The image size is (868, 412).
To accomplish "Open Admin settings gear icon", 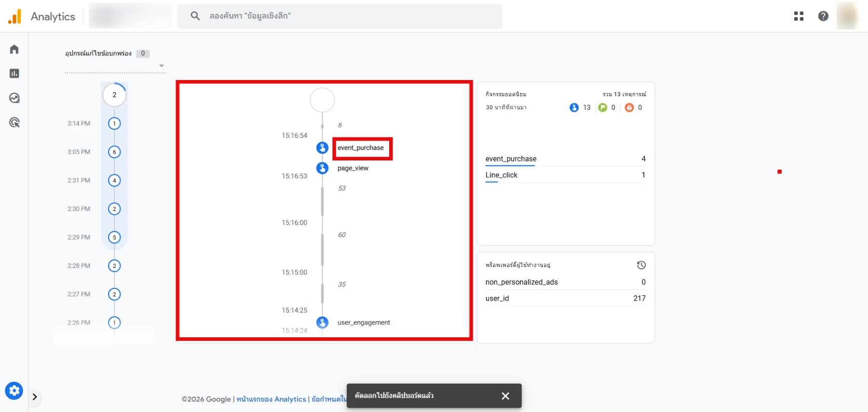I will coord(14,390).
